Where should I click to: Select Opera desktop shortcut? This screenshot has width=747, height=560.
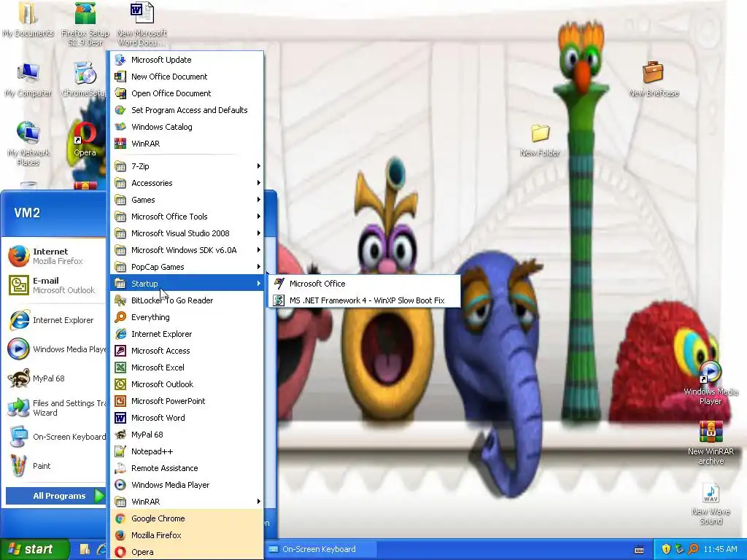click(x=85, y=139)
